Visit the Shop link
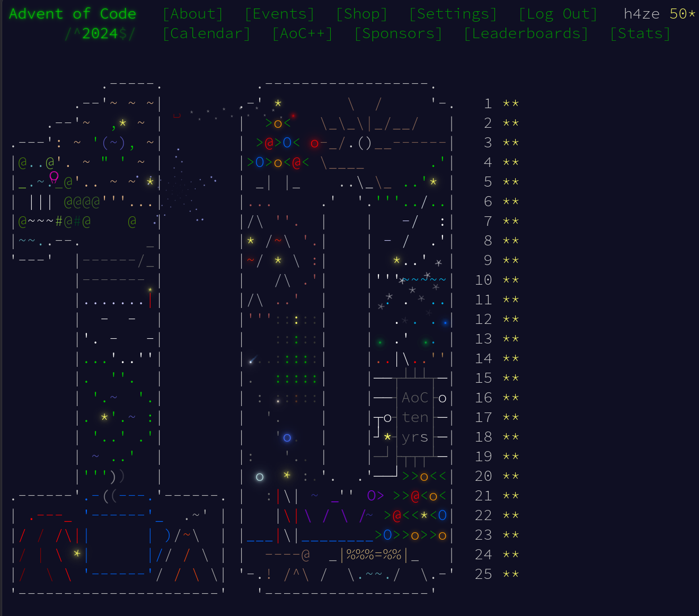The image size is (699, 616). [x=362, y=14]
